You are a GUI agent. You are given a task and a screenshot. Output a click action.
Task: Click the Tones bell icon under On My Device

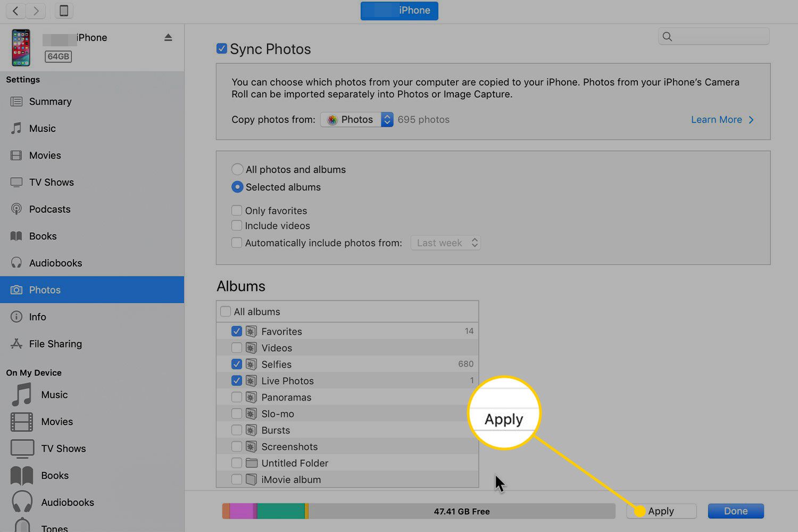pos(22,525)
